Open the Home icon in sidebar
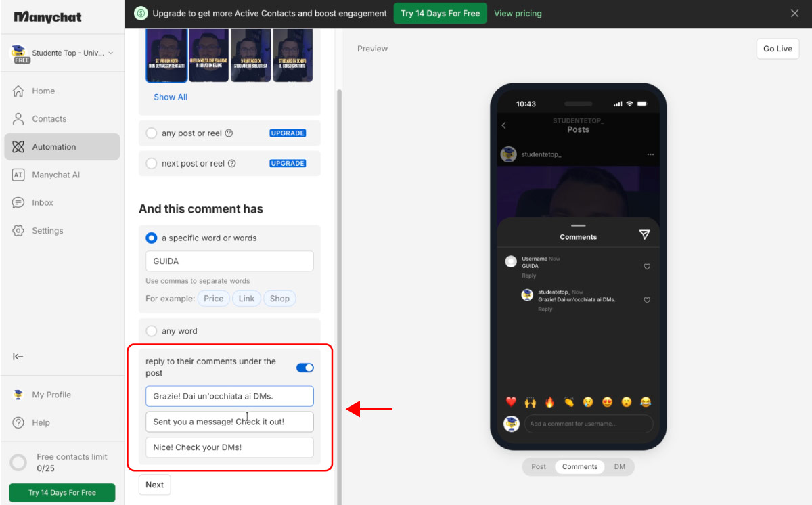This screenshot has height=505, width=812. pos(18,91)
